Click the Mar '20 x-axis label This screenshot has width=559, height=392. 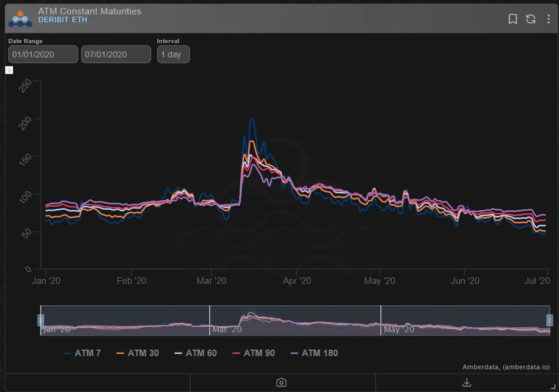pyautogui.click(x=212, y=281)
